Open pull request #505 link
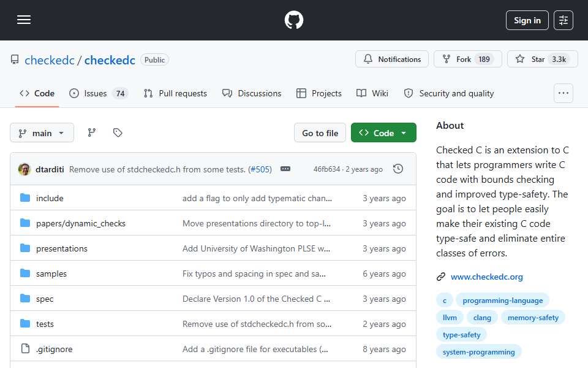588x368 pixels. coord(261,169)
